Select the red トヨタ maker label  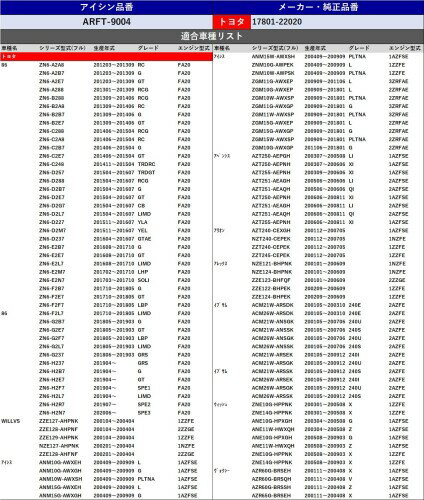232,22
